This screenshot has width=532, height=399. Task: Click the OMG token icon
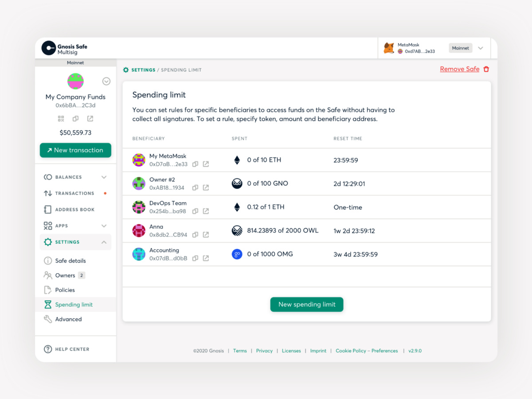[237, 254]
